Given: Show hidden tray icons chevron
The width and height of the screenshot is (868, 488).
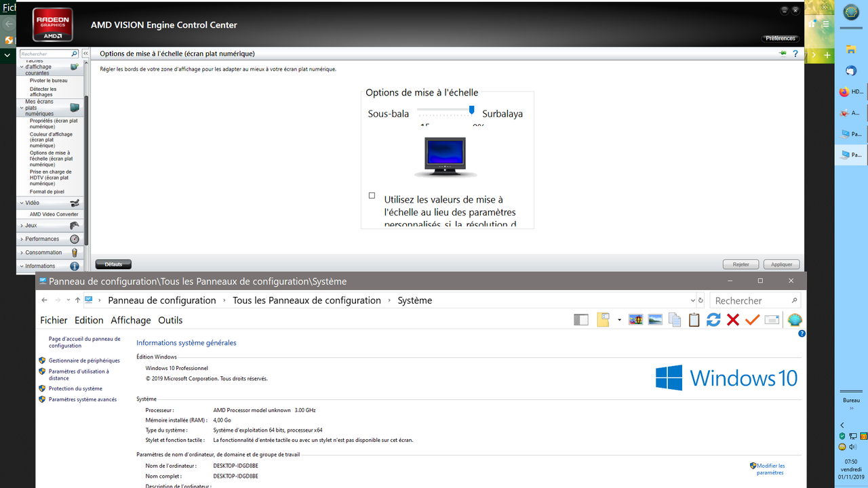Looking at the screenshot, I should tap(842, 425).
